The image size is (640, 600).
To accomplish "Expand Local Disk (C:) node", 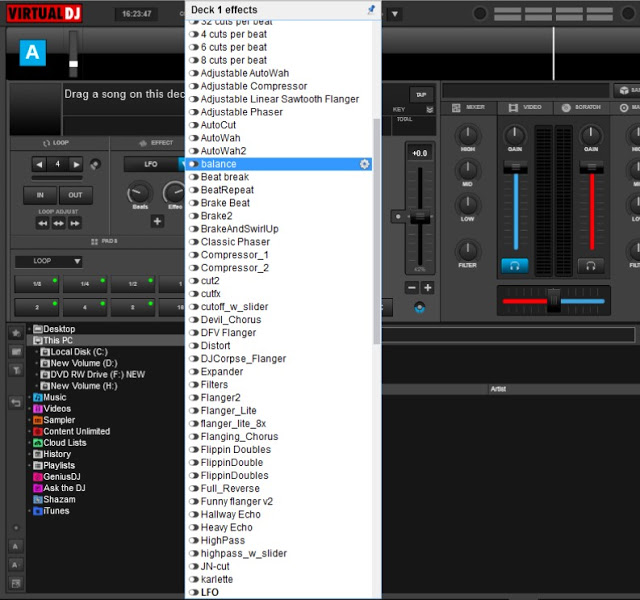I will (37, 352).
